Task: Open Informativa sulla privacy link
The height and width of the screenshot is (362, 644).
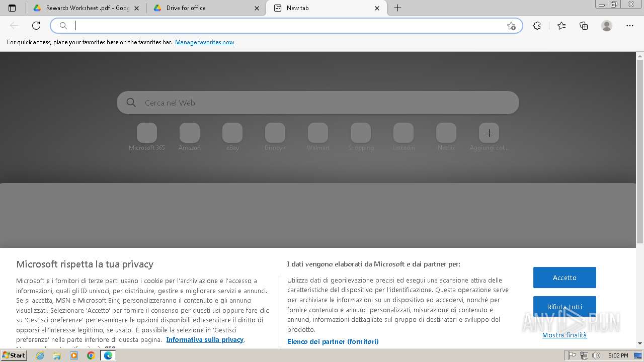Action: (x=205, y=340)
